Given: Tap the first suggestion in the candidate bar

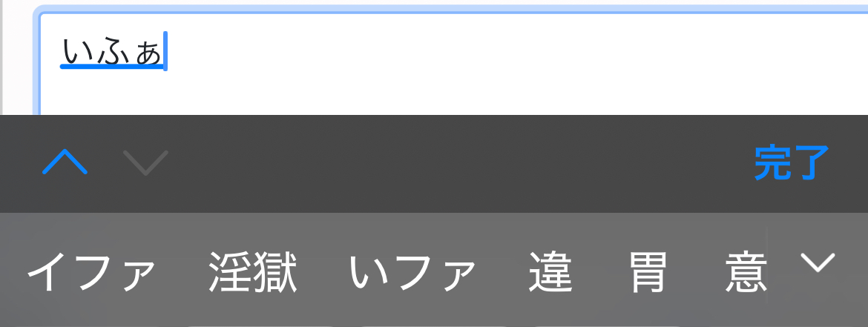Looking at the screenshot, I should (91, 271).
